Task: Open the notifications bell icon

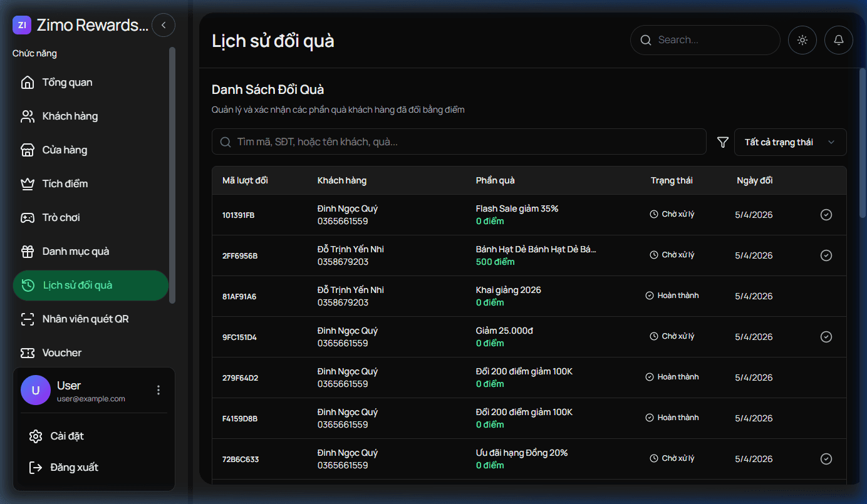Action: [838, 40]
